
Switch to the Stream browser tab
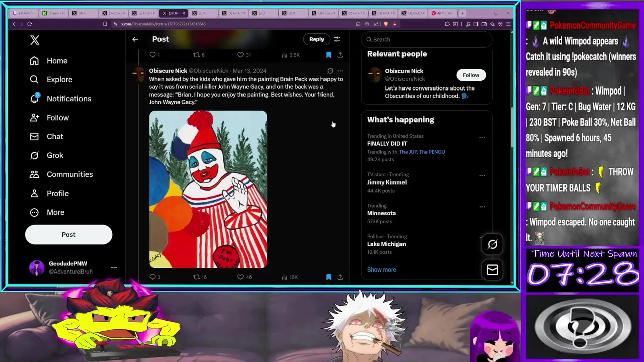coord(53,13)
